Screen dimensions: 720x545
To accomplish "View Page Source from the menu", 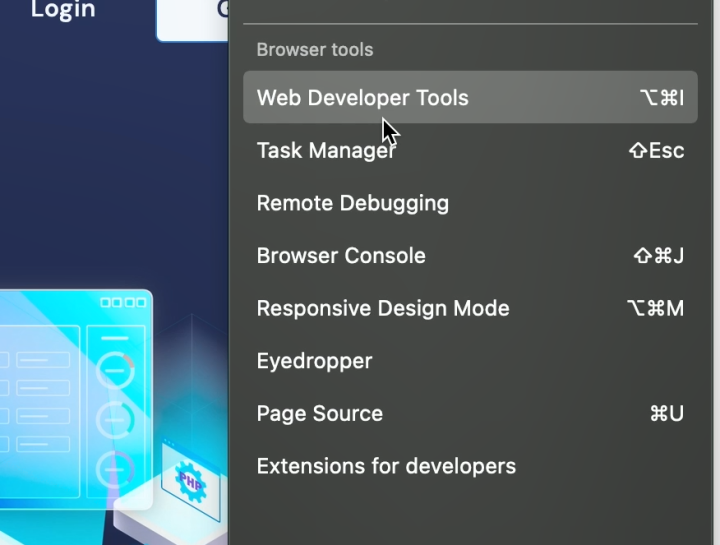I will click(319, 414).
